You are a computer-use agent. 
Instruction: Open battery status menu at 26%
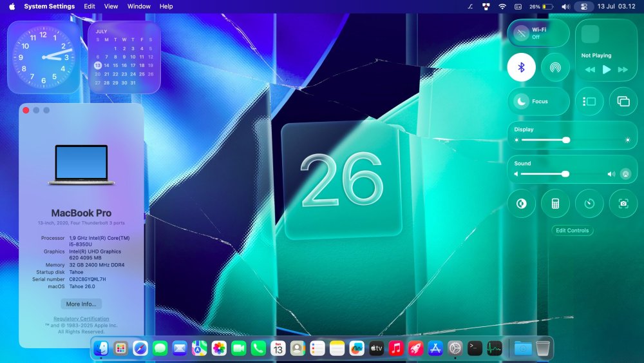[x=541, y=6]
